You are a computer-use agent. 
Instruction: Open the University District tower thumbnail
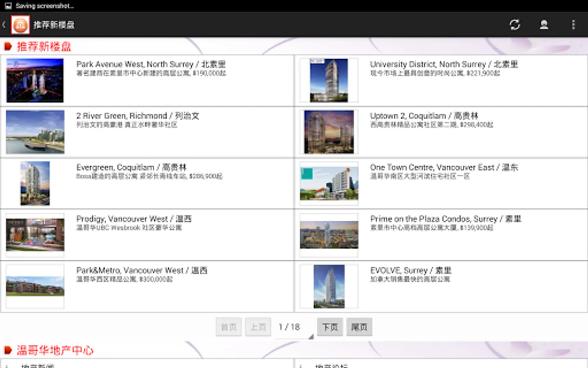329,80
